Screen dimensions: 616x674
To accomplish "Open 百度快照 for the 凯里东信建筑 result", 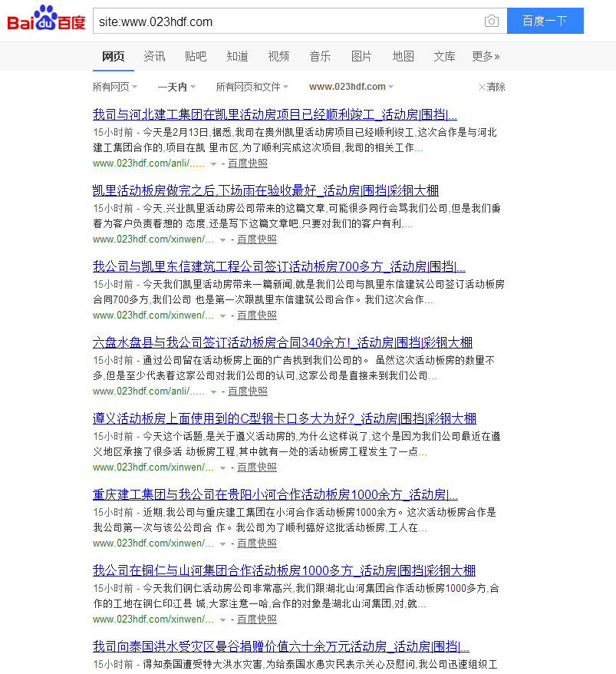I will pyautogui.click(x=257, y=316).
